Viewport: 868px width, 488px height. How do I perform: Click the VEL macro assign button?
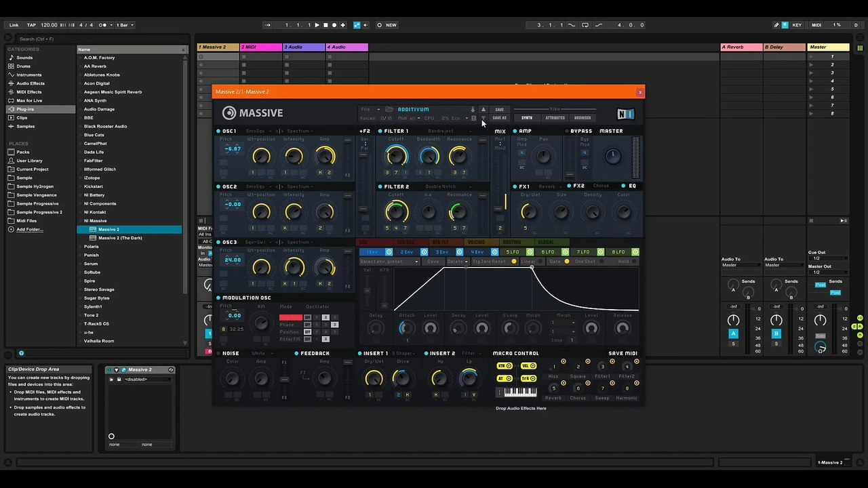coord(529,366)
